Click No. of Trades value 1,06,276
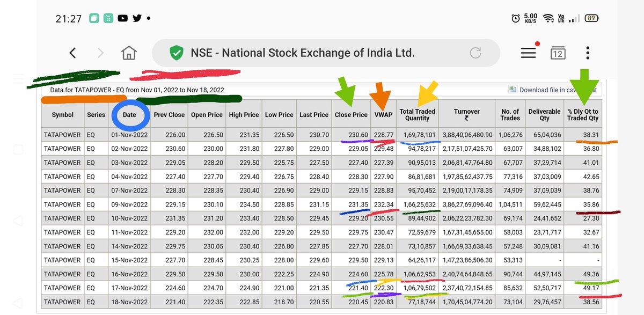644x315 pixels. (510, 135)
